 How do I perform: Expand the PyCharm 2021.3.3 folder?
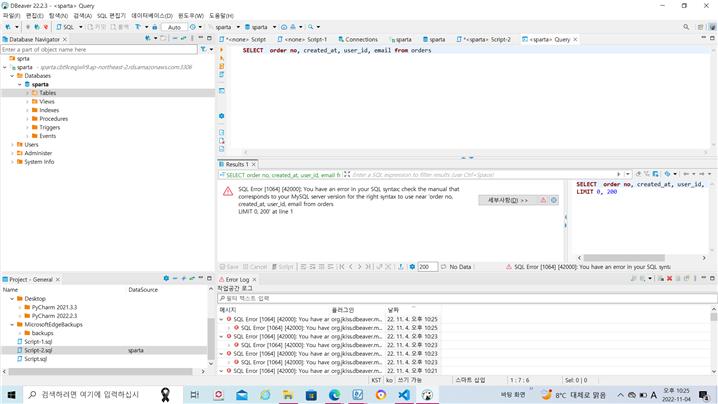tap(20, 307)
